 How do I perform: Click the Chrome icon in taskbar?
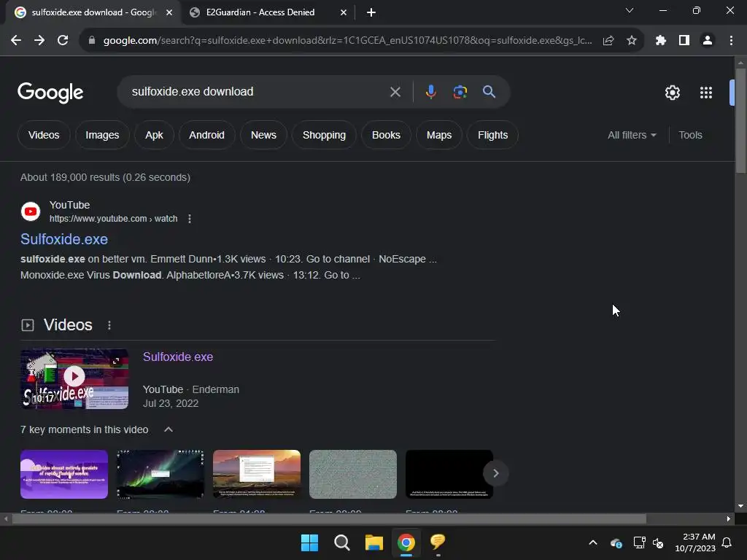[406, 542]
